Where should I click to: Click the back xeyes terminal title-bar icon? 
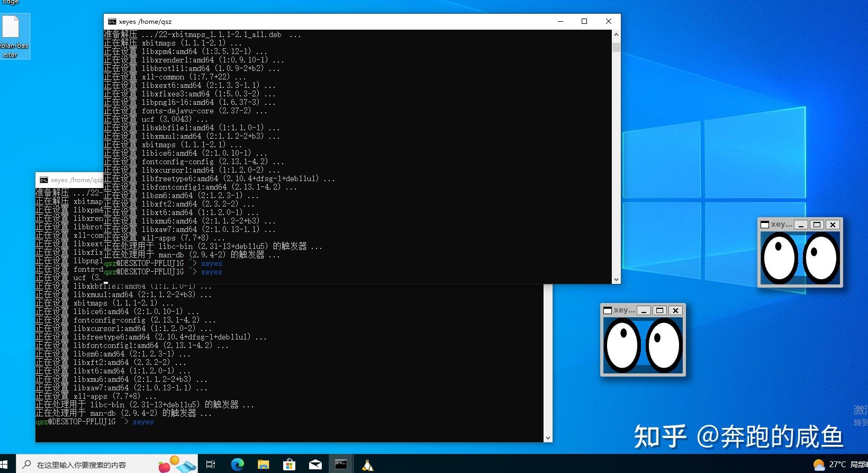[44, 180]
